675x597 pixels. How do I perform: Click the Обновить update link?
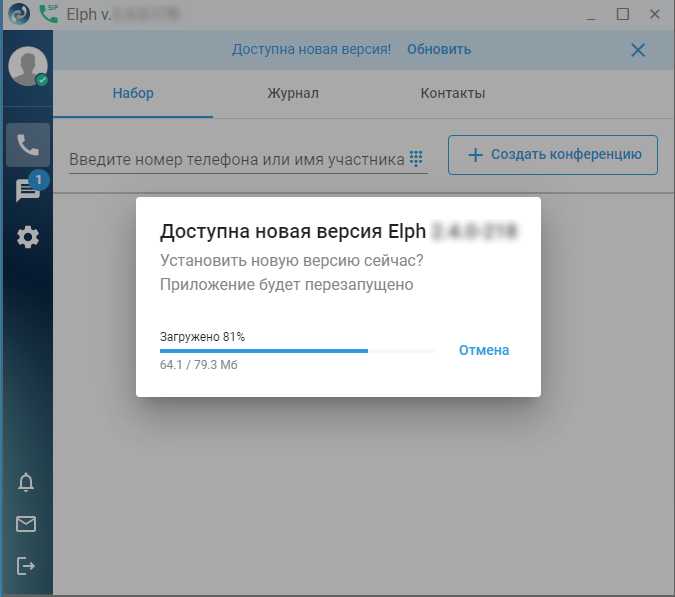point(439,49)
